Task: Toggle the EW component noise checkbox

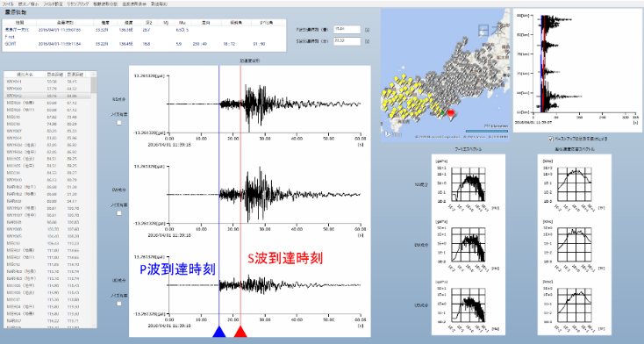Action: click(x=119, y=213)
